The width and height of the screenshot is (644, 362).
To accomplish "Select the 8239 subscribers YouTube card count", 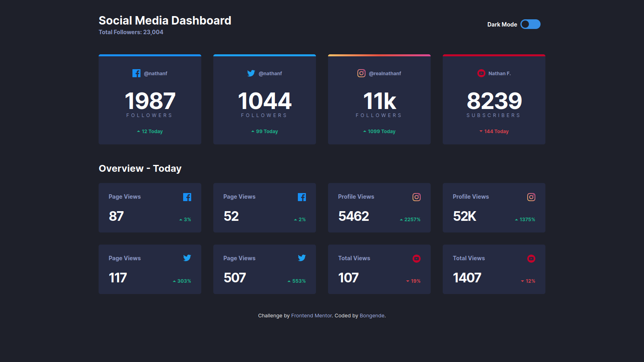I will [x=494, y=101].
